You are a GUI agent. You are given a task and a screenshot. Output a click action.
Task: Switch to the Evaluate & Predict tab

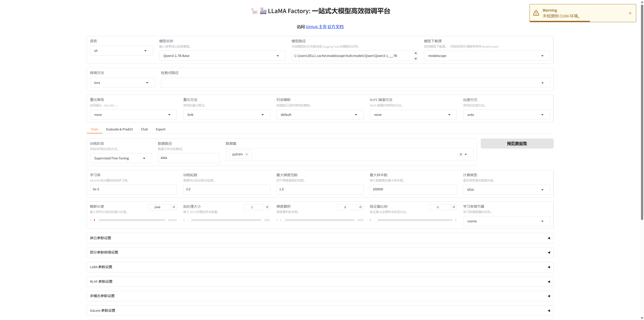click(x=119, y=129)
